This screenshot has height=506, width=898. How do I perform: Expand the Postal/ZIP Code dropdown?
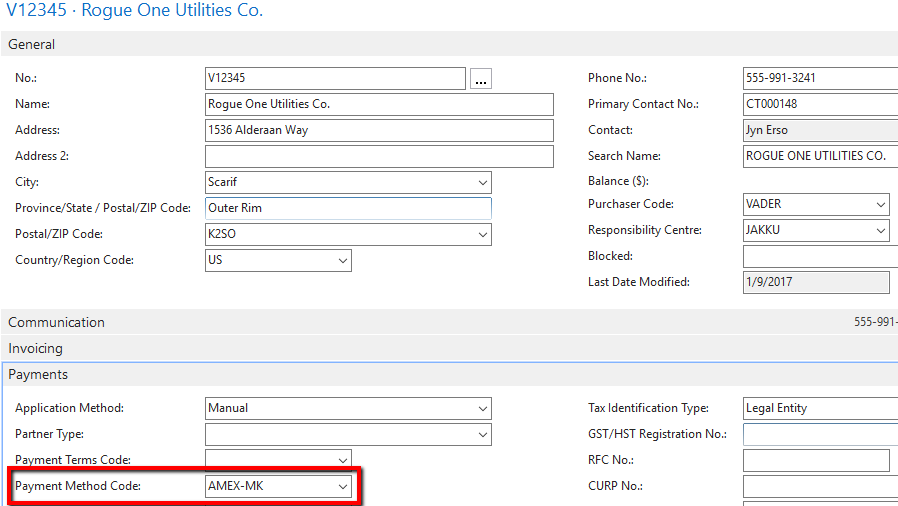click(483, 235)
